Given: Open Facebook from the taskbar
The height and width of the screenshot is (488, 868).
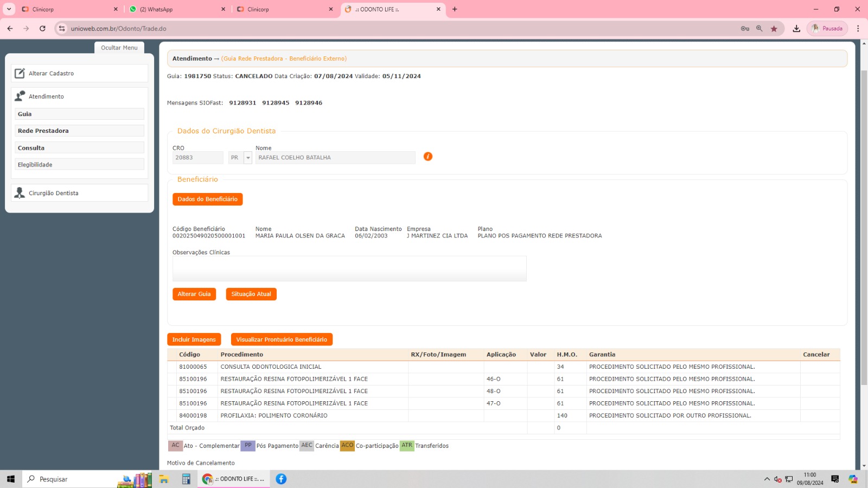Looking at the screenshot, I should pyautogui.click(x=281, y=479).
